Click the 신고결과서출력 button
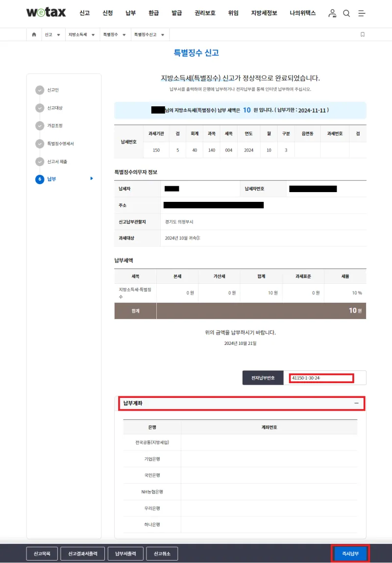The height and width of the screenshot is (563, 392). click(x=82, y=554)
